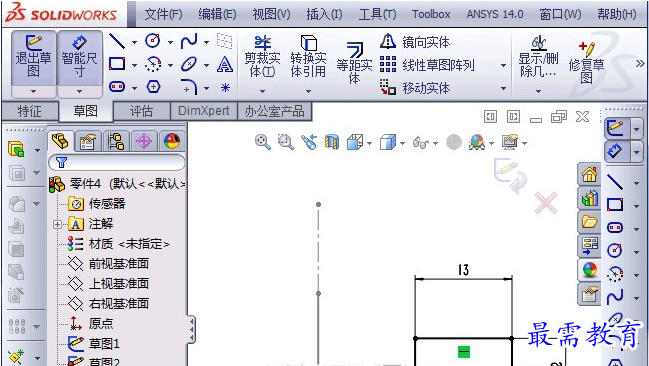Open the ConfigurationManager tab
The height and width of the screenshot is (366, 649).
pyautogui.click(x=116, y=141)
